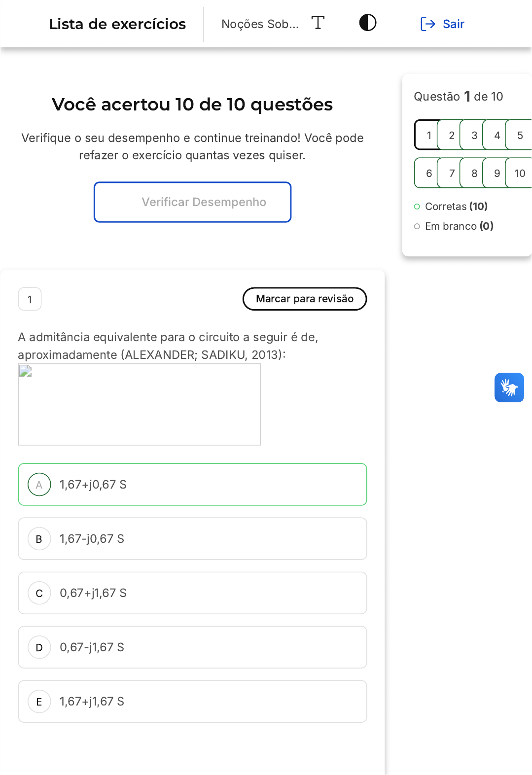532x775 pixels.
Task: Select answer option B radio circle
Action: (39, 539)
